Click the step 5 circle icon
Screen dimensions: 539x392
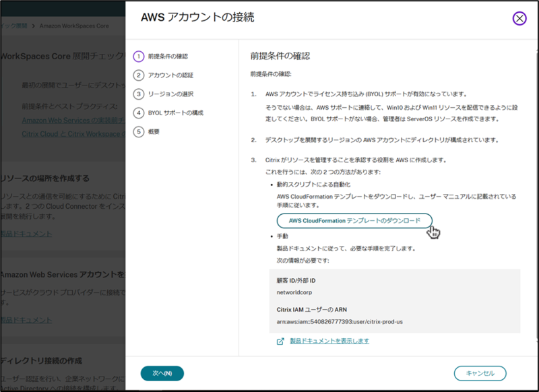(139, 131)
